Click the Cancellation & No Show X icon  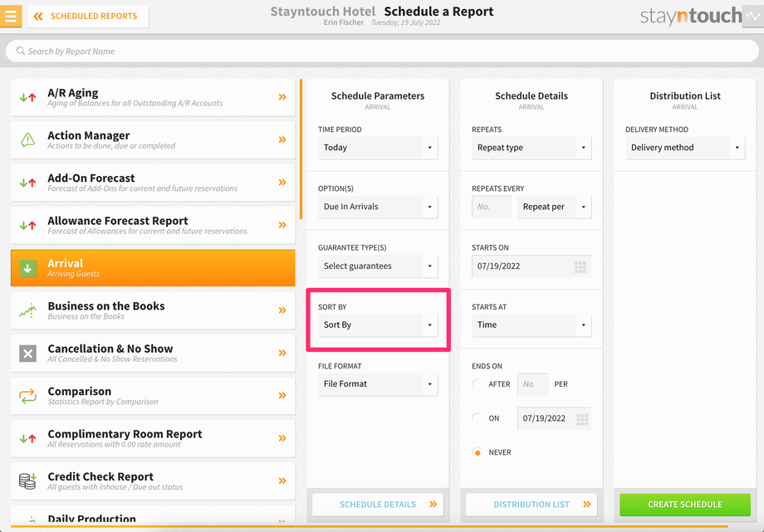(27, 354)
